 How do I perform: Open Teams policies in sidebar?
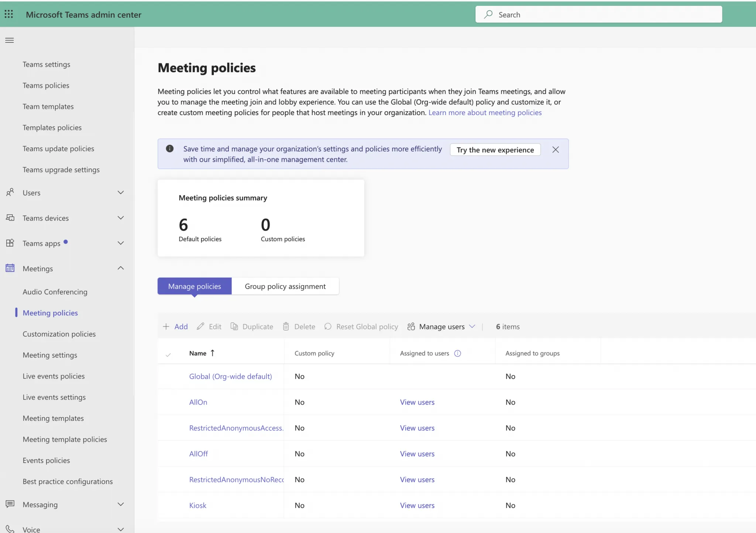(x=46, y=85)
